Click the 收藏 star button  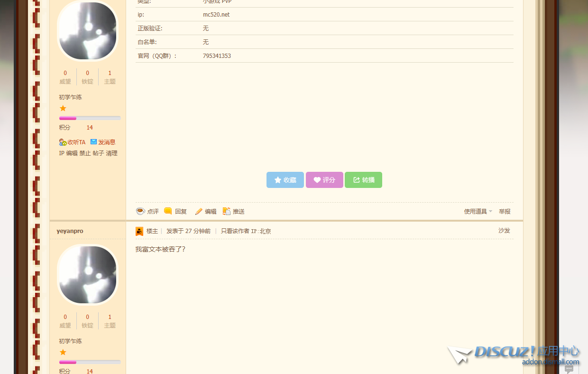pyautogui.click(x=285, y=180)
